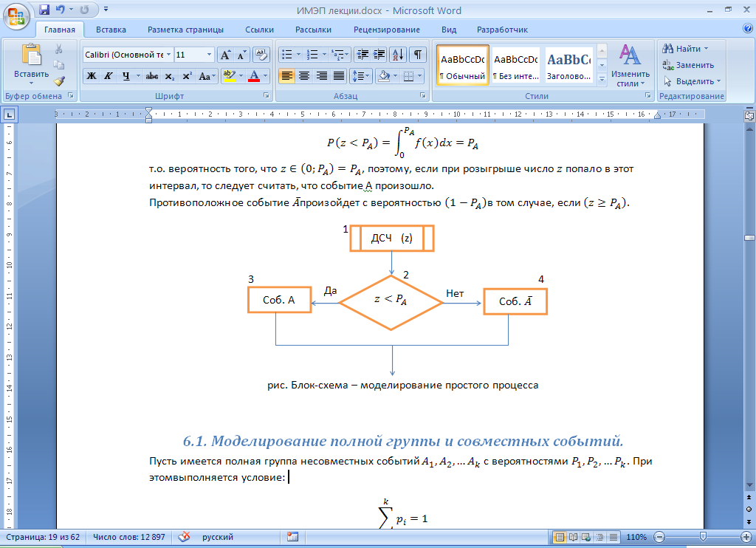Save the document via quick access

(44, 10)
